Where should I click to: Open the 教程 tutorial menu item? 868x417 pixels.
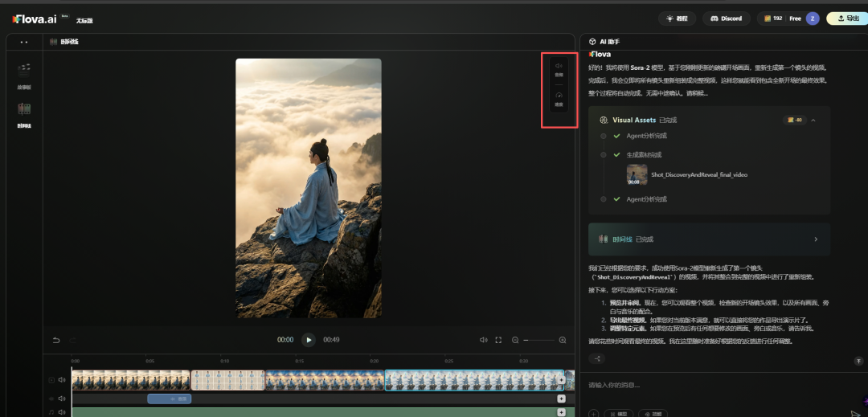pos(677,18)
